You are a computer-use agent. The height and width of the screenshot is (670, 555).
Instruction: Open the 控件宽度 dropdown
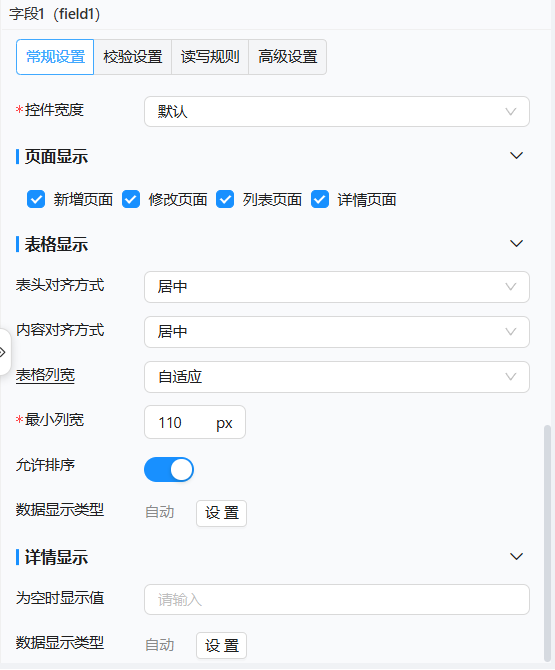coord(337,112)
